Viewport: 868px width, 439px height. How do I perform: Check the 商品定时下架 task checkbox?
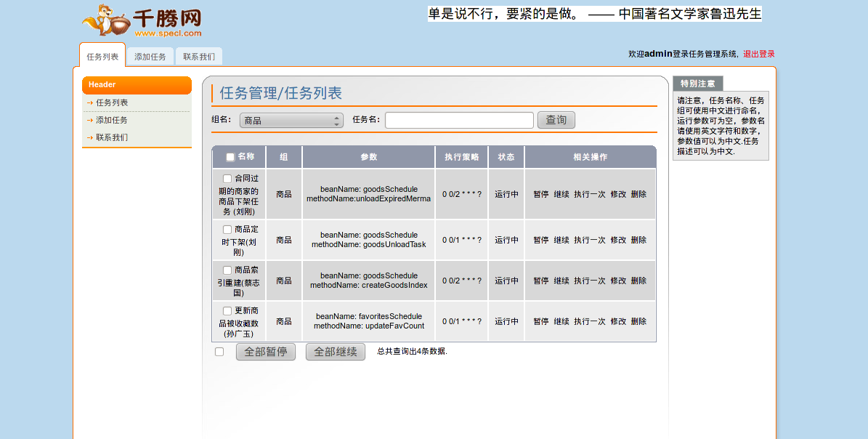pos(227,230)
